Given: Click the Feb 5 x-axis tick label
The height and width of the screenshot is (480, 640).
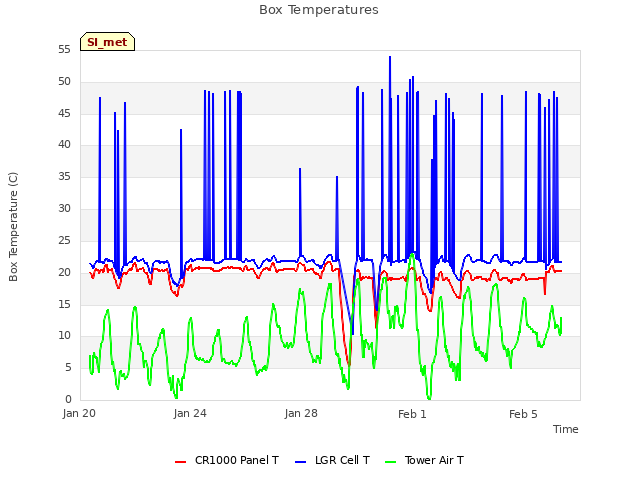Looking at the screenshot, I should tap(523, 414).
